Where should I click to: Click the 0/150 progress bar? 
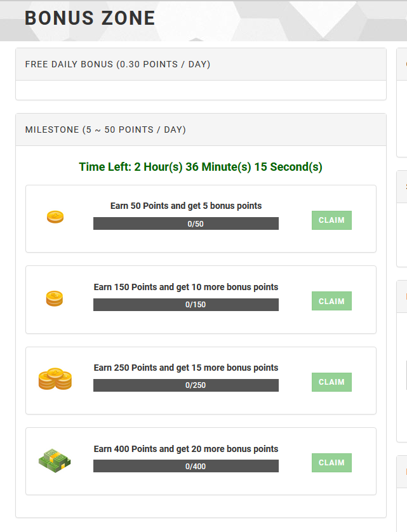coord(186,305)
